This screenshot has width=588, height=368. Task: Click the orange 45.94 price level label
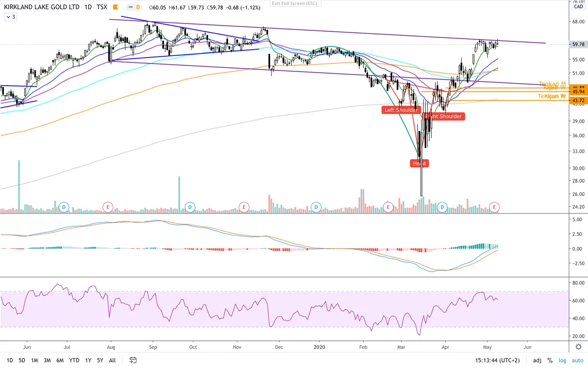point(578,92)
